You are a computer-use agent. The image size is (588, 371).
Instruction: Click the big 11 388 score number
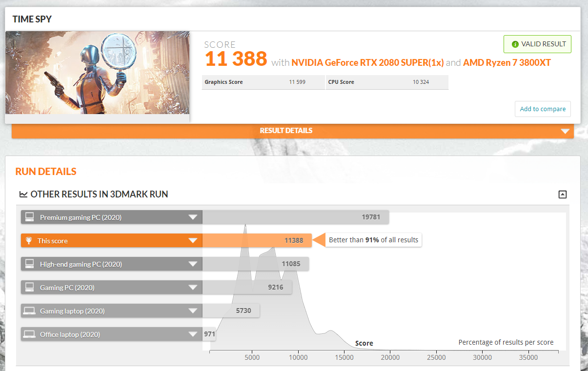(236, 59)
